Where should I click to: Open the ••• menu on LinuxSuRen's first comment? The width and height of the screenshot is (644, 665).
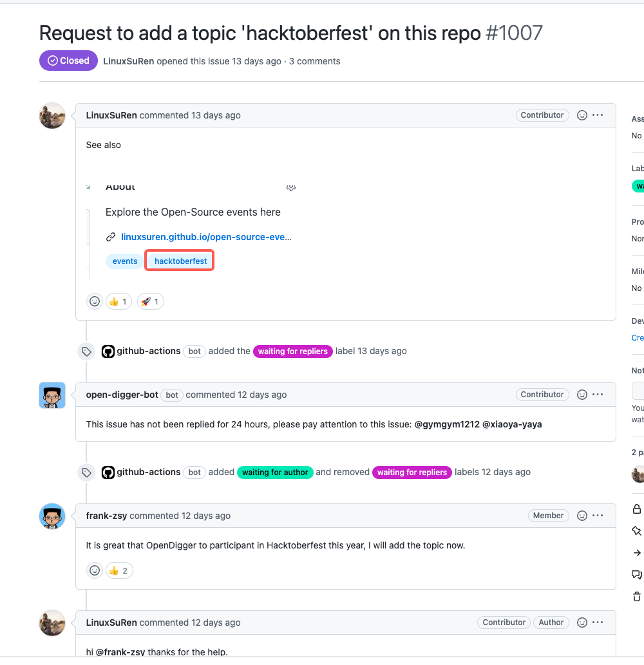point(598,115)
